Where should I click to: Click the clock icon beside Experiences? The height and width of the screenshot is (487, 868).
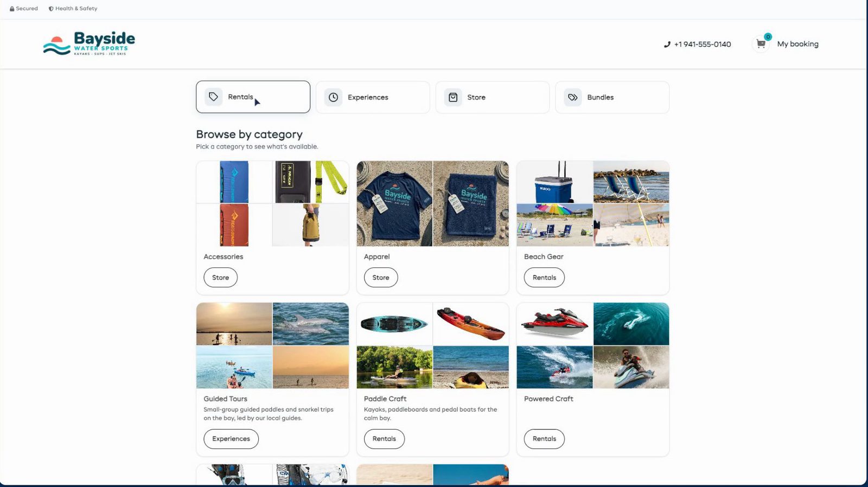coord(333,97)
